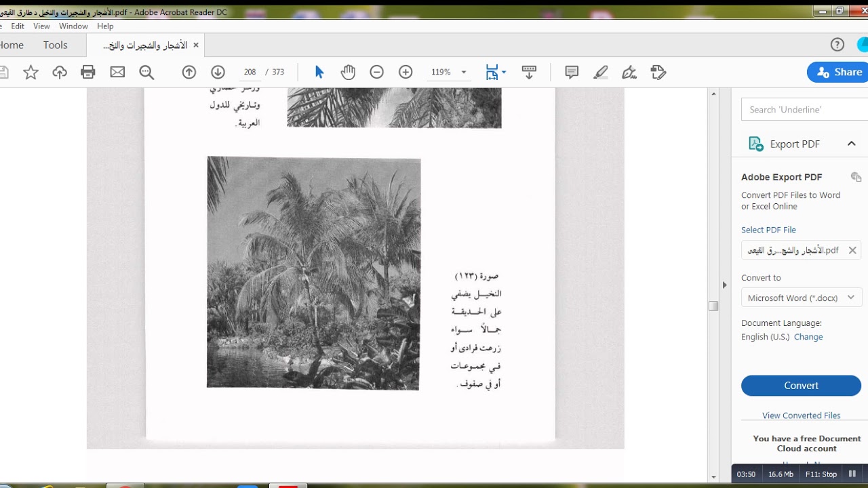The height and width of the screenshot is (488, 868).
Task: Select the highlight text pen tool
Action: click(600, 72)
